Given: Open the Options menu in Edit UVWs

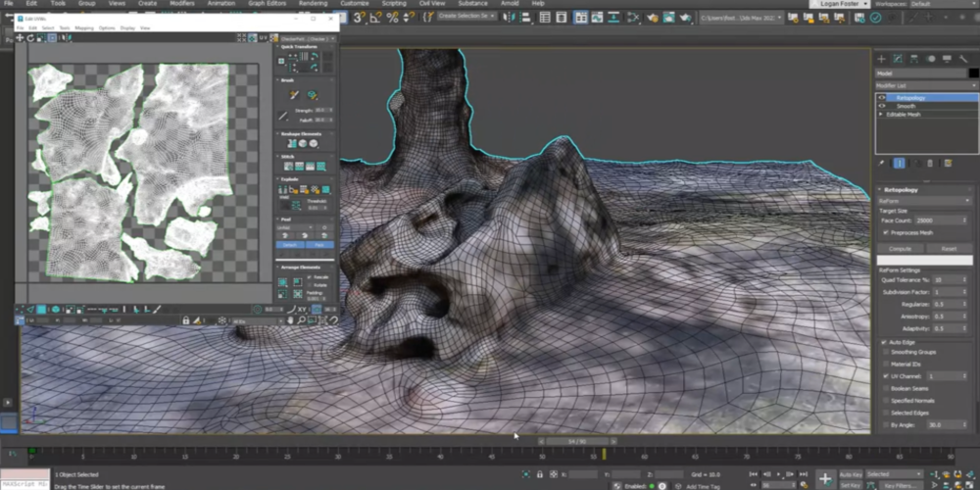Looking at the screenshot, I should (x=107, y=28).
